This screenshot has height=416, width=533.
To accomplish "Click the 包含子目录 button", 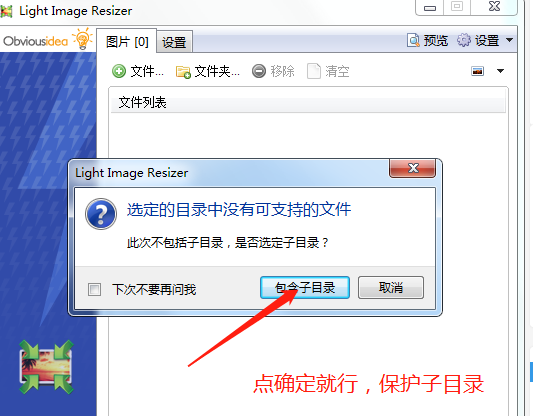I will (x=305, y=288).
